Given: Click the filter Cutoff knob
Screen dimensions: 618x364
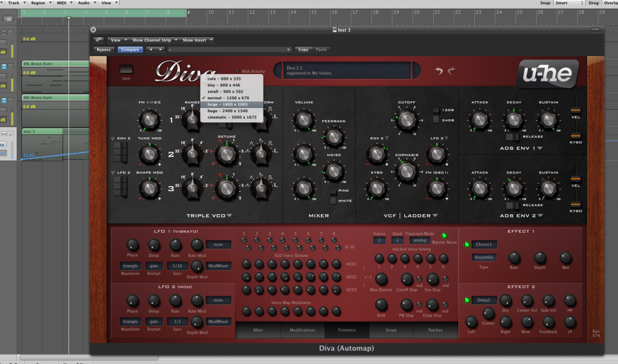Looking at the screenshot, I should (x=406, y=120).
